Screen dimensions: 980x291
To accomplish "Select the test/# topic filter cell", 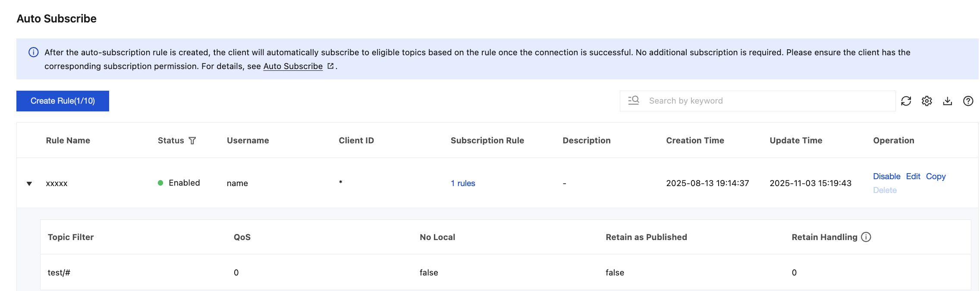I will click(x=59, y=272).
